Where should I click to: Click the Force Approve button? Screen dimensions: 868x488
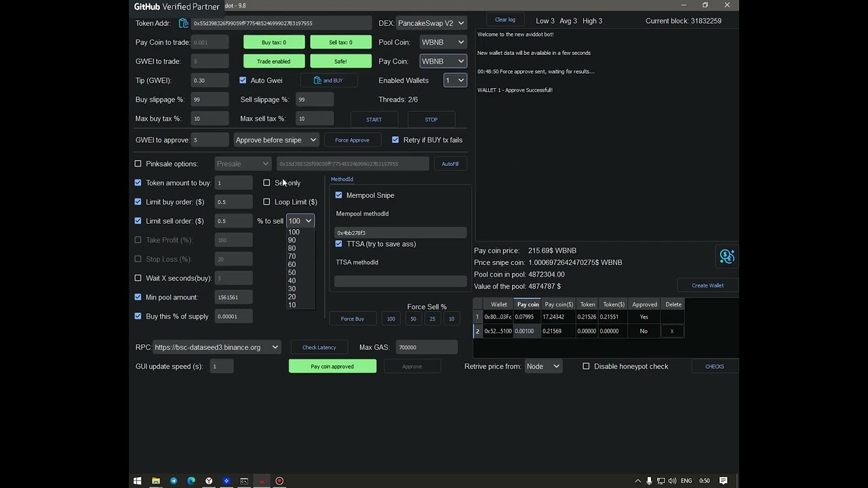pos(352,140)
